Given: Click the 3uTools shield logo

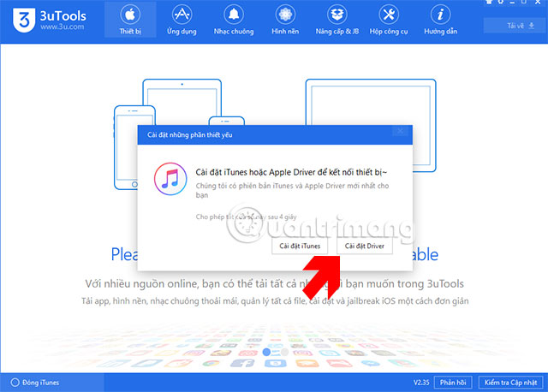Looking at the screenshot, I should pyautogui.click(x=24, y=21).
